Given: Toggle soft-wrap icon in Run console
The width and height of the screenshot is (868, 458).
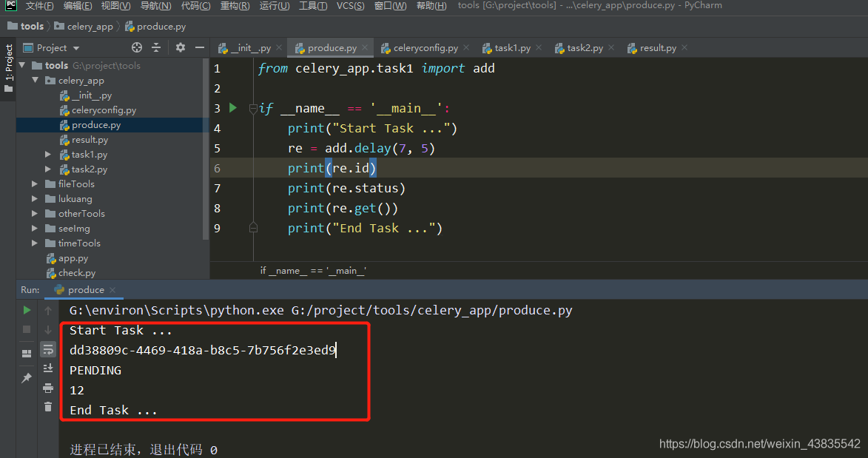Looking at the screenshot, I should 48,349.
